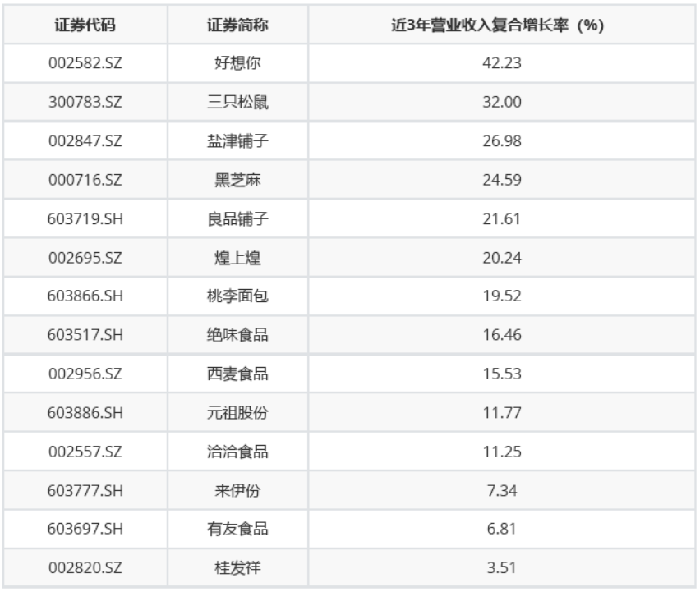
Task: Select the 桂发祥 name cell
Action: [237, 568]
